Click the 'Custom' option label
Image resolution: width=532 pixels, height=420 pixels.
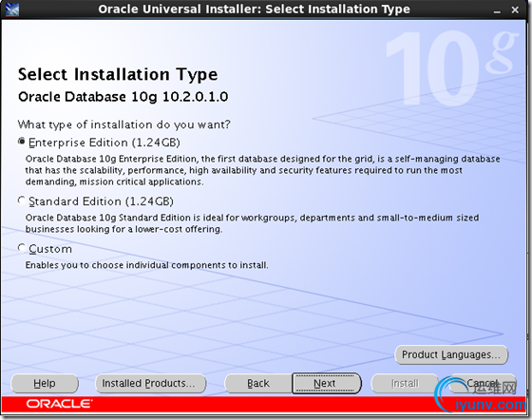tap(50, 249)
